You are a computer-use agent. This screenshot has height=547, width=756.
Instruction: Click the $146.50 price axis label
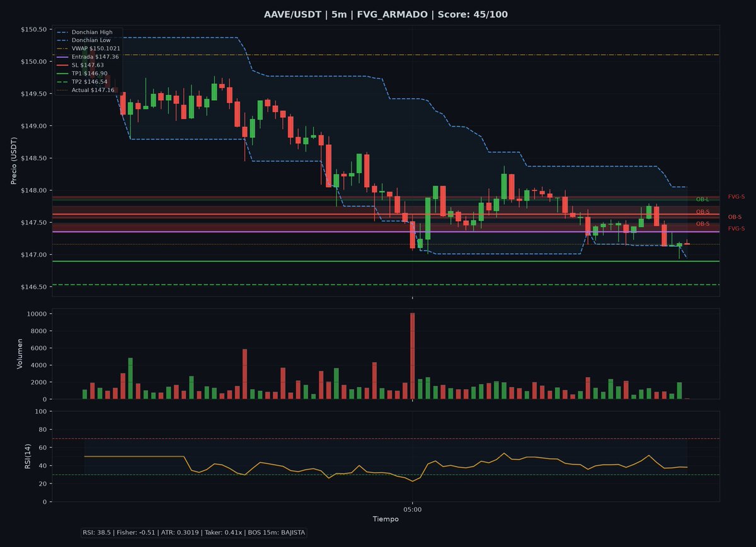[33, 287]
